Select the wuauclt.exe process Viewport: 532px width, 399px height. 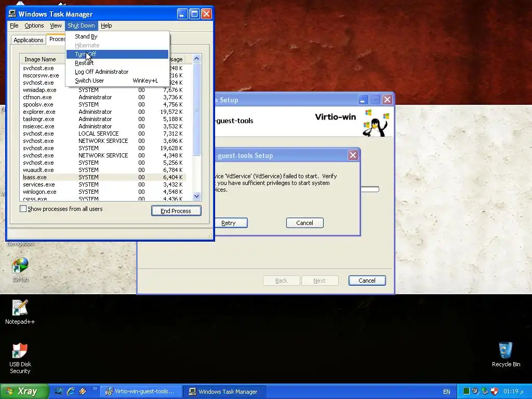pyautogui.click(x=102, y=170)
